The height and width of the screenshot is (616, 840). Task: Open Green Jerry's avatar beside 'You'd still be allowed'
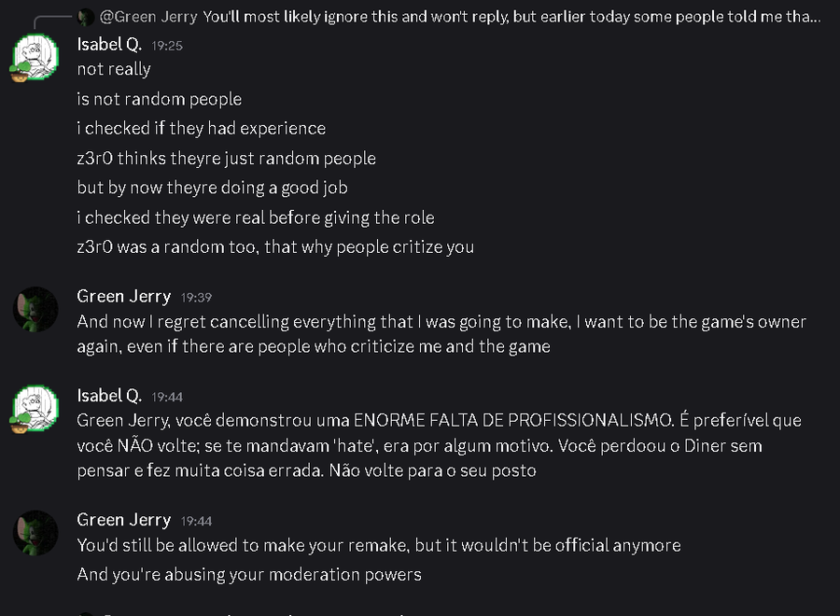point(35,532)
